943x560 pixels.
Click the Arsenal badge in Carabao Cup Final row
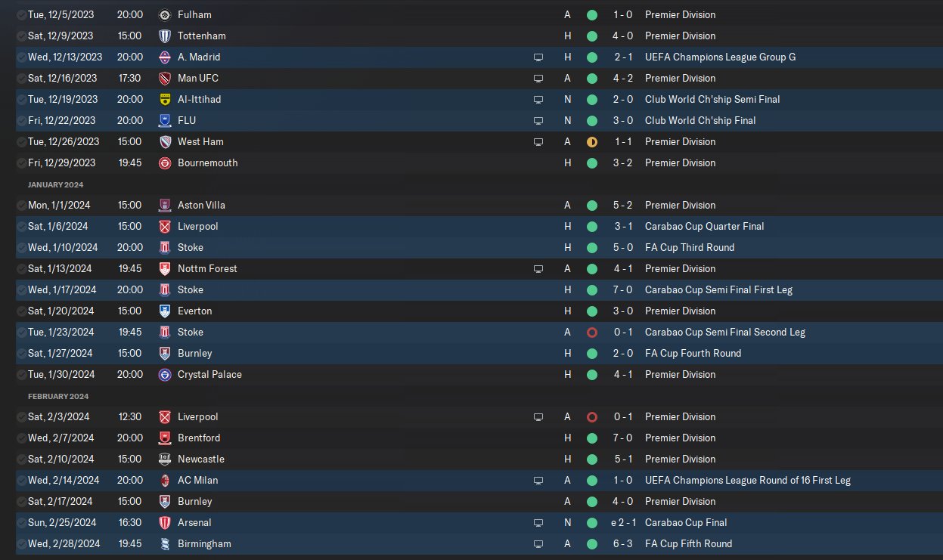[x=165, y=522]
